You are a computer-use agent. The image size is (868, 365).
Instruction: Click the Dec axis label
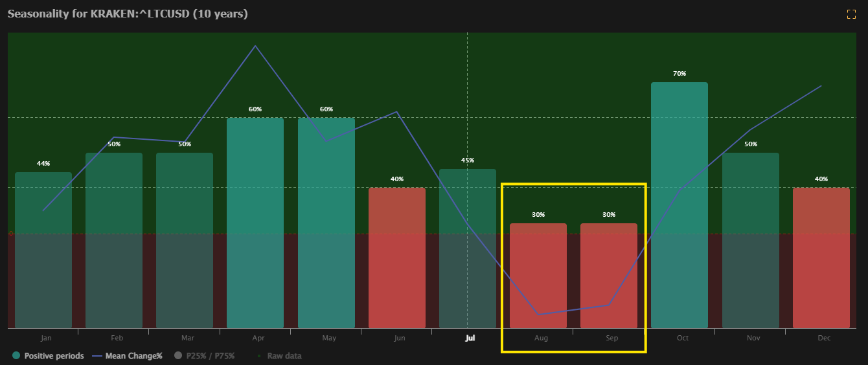tap(824, 338)
